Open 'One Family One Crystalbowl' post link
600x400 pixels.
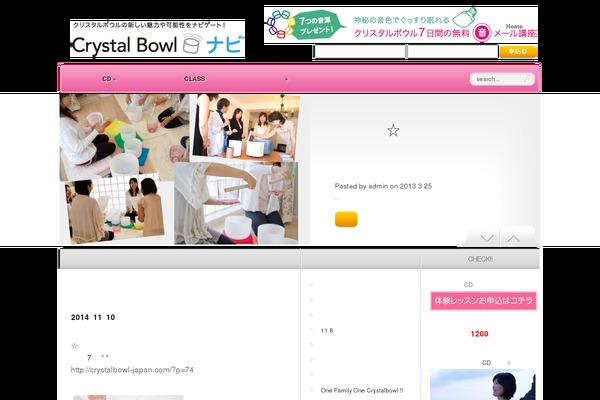[361, 391]
